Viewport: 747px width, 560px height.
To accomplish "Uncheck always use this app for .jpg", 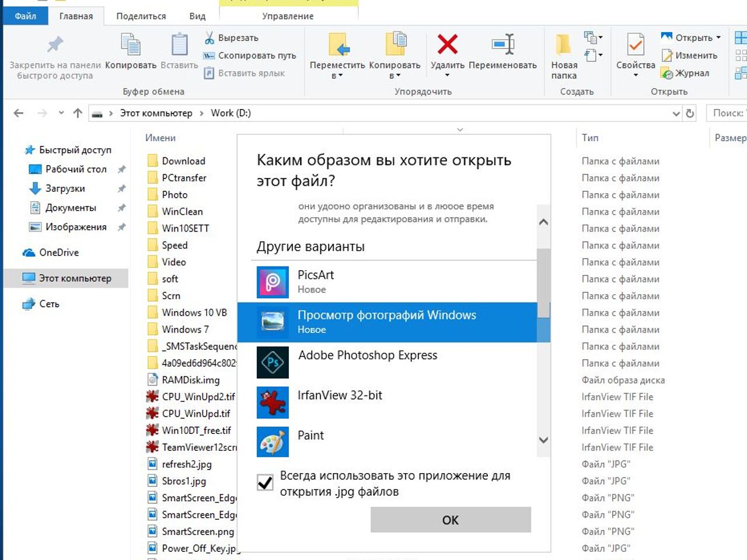I will tap(265, 482).
